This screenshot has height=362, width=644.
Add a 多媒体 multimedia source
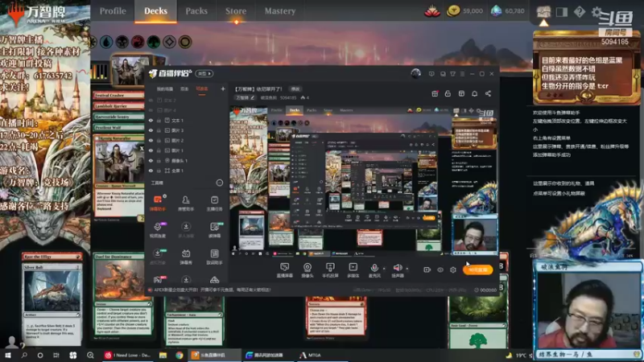point(353,270)
